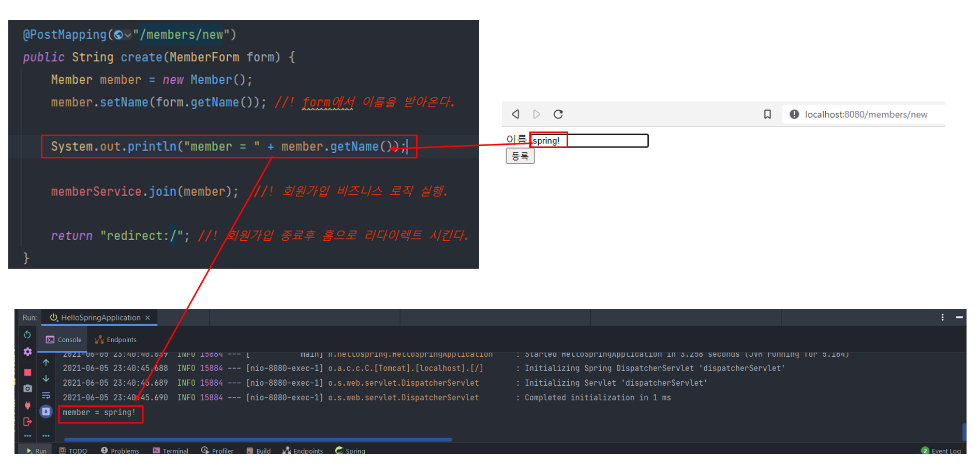Toggle scroll to end of console
The height and width of the screenshot is (467, 980).
46,412
